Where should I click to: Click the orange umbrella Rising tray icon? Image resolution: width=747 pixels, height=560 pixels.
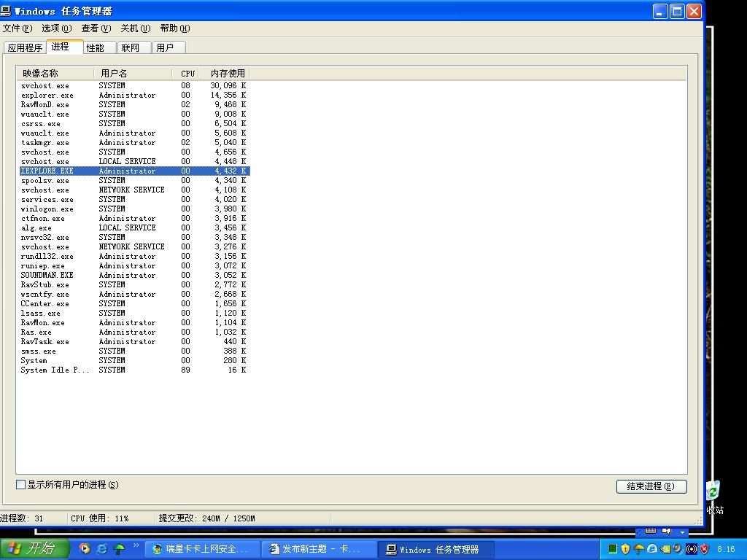pyautogui.click(x=639, y=549)
